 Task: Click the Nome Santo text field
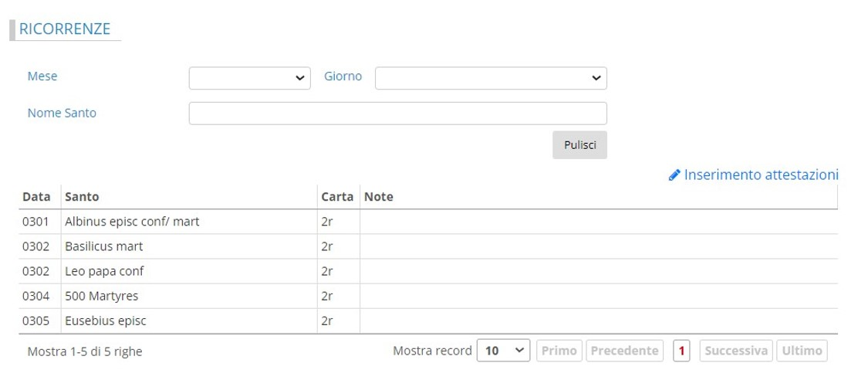pyautogui.click(x=397, y=114)
